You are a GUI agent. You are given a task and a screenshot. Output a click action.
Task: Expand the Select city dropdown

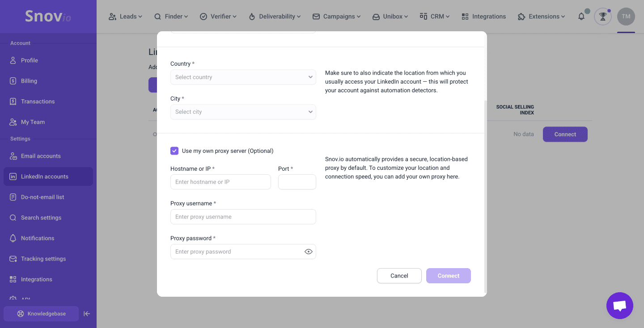click(x=243, y=112)
